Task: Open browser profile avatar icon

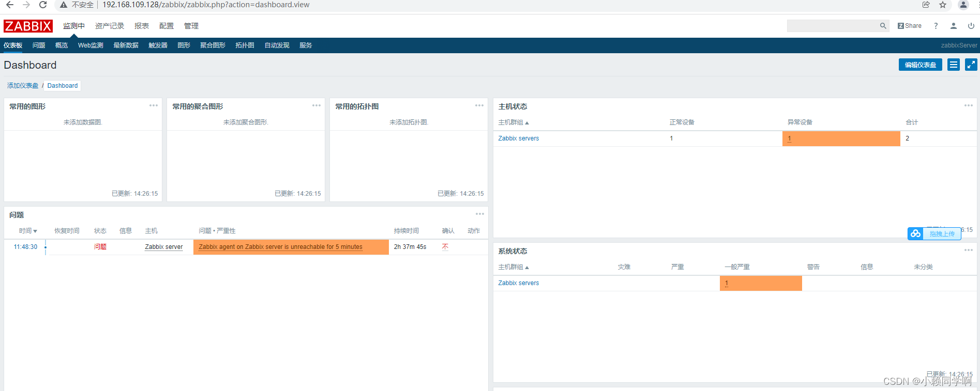Action: point(963,5)
